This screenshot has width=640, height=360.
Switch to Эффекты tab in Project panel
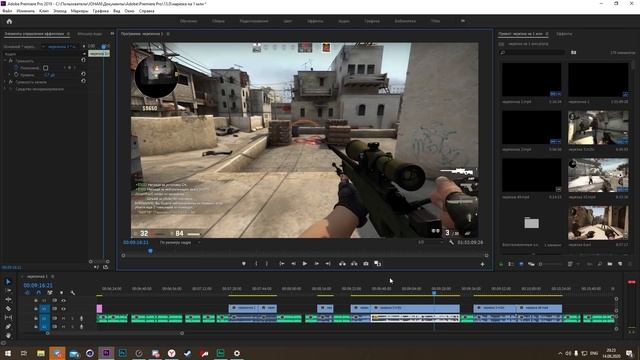pos(564,34)
